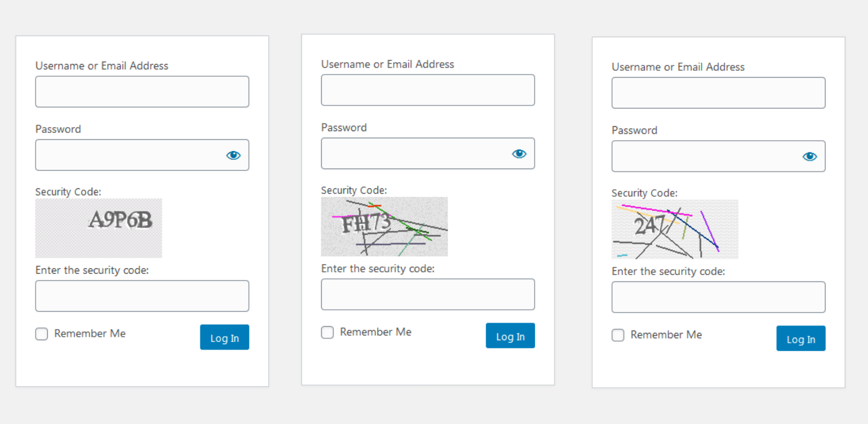This screenshot has height=424, width=868.
Task: Click into the middle form's password field
Action: click(x=413, y=154)
